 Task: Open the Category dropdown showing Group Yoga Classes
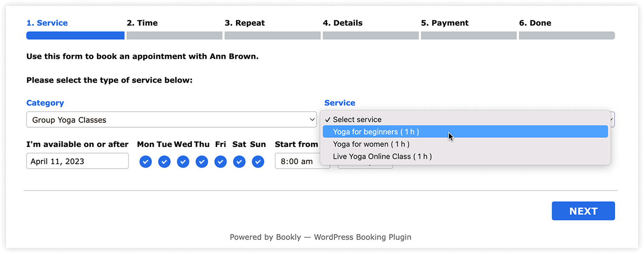tap(171, 120)
